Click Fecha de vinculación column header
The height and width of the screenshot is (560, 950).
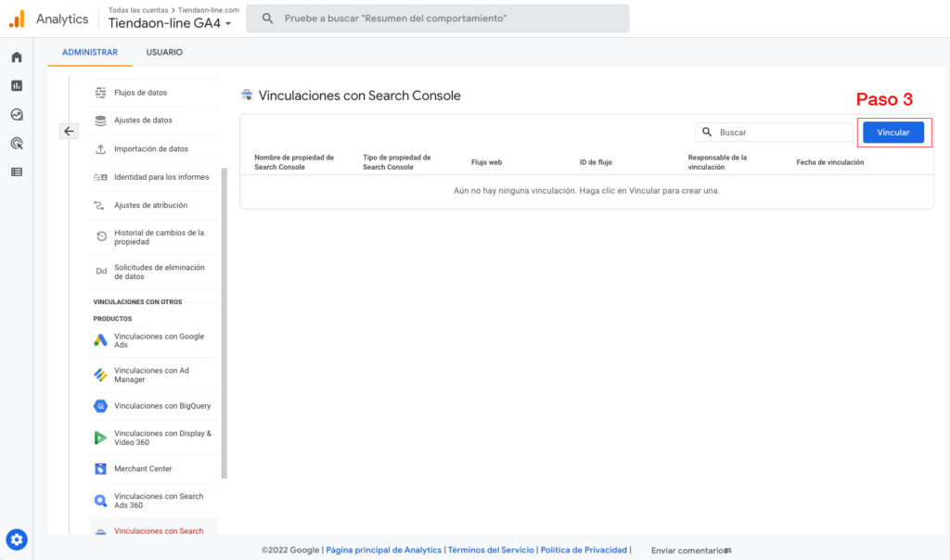(830, 162)
